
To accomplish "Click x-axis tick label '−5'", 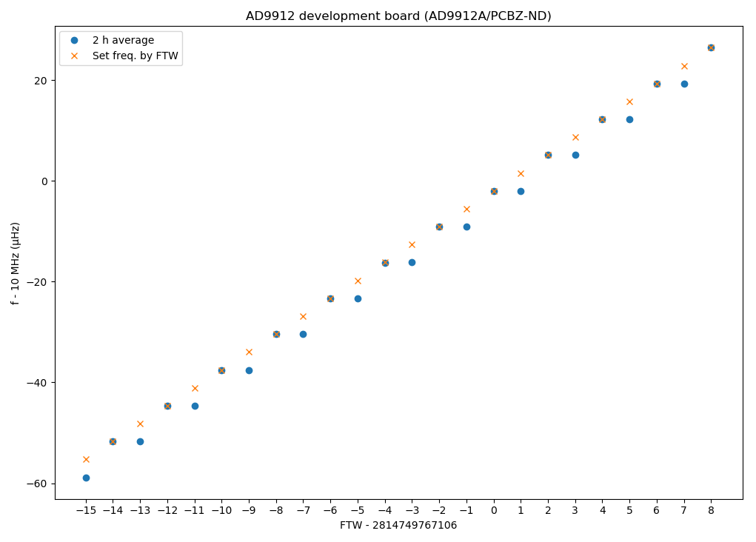I will tap(358, 511).
